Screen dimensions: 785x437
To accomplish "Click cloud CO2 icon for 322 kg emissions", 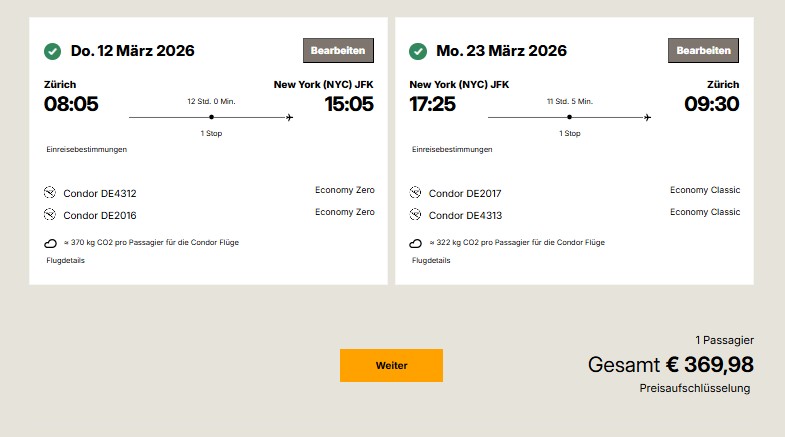I will coord(417,243).
